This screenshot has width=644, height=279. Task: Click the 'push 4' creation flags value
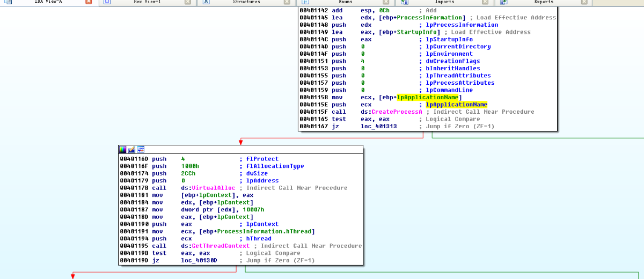coord(363,61)
